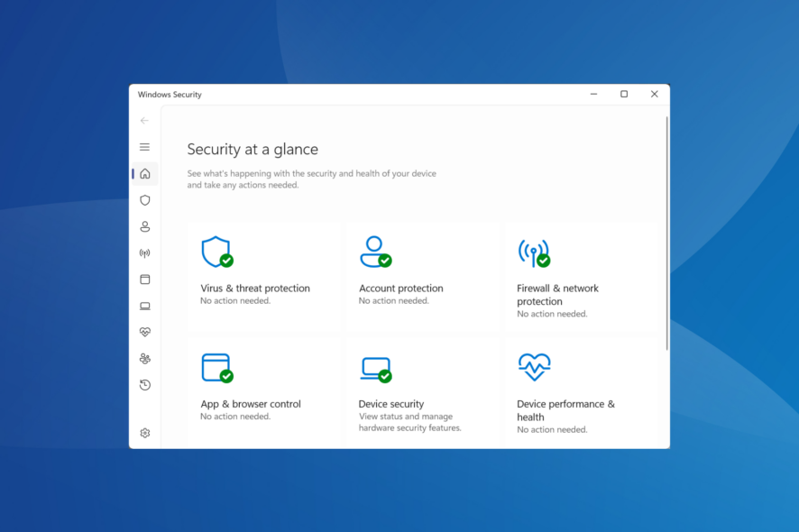Open Settings gear in the sidebar
Screen dimensions: 799x532
point(145,433)
